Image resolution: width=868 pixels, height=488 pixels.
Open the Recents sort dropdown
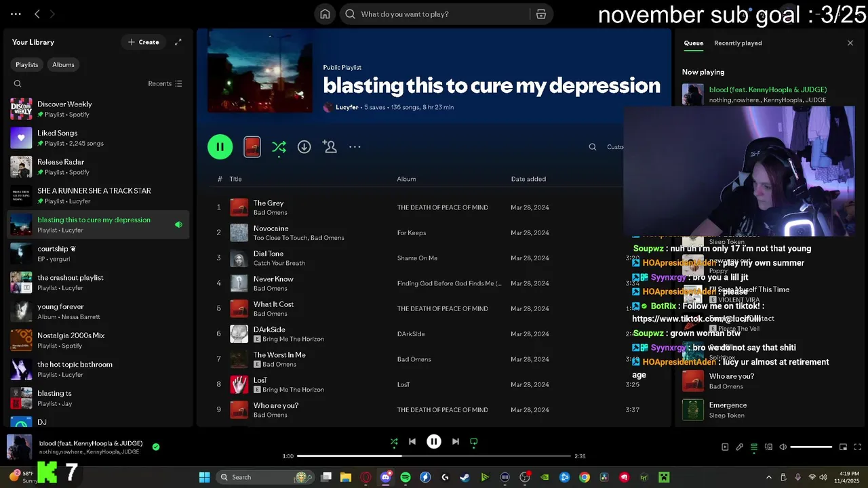click(165, 84)
